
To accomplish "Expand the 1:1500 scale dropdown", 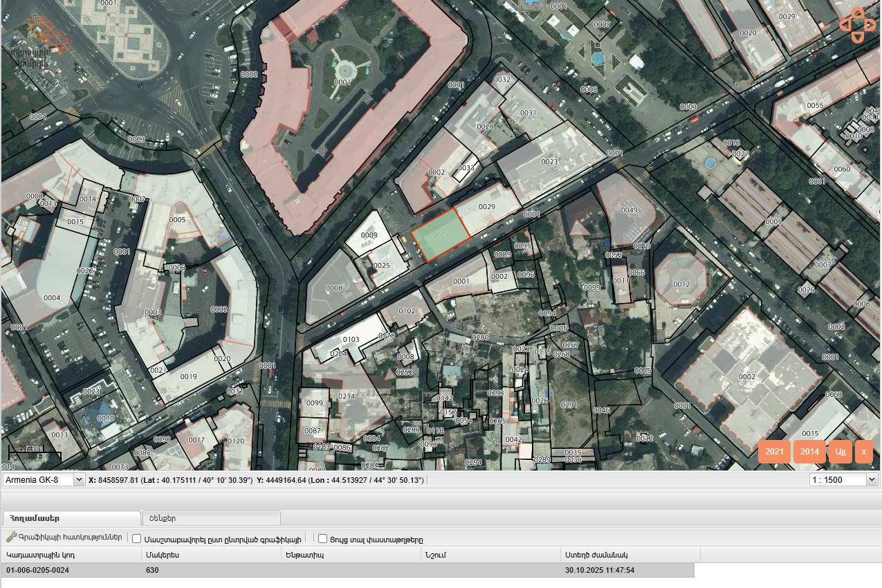I will point(843,479).
